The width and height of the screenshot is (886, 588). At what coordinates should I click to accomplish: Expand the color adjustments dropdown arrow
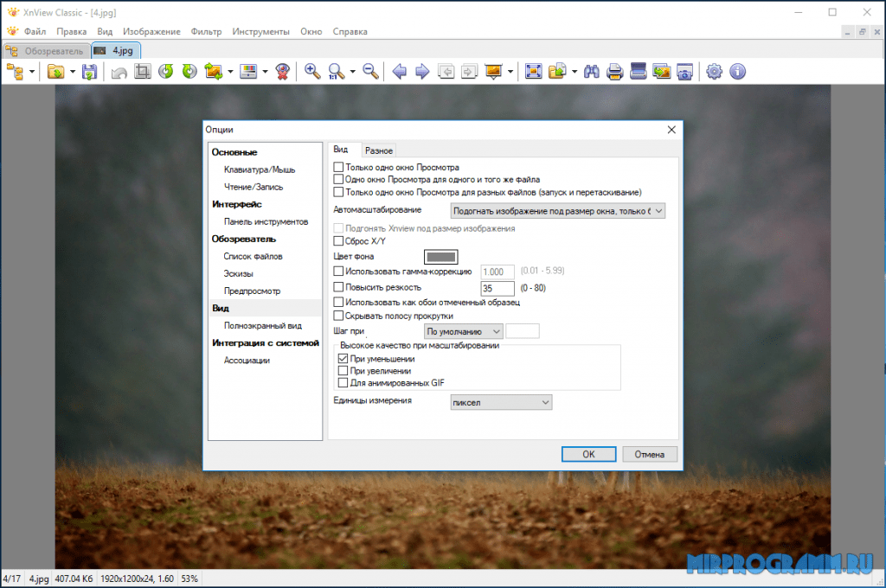click(265, 72)
